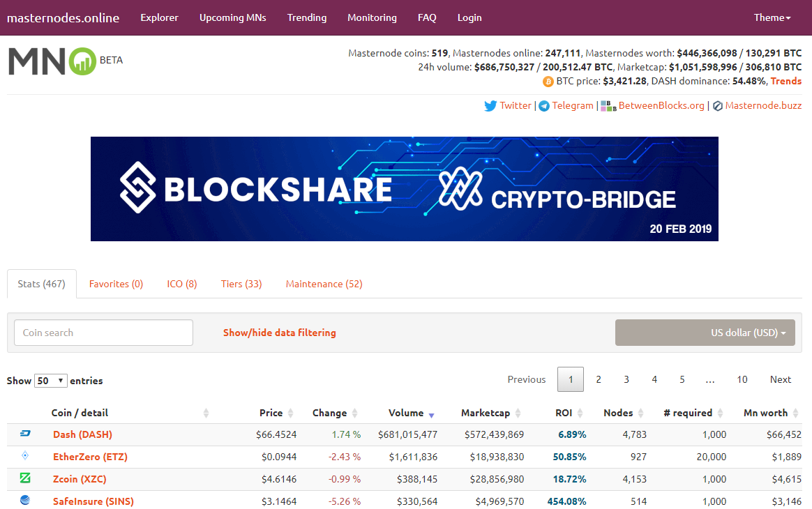Click current page 1 button

tap(571, 379)
